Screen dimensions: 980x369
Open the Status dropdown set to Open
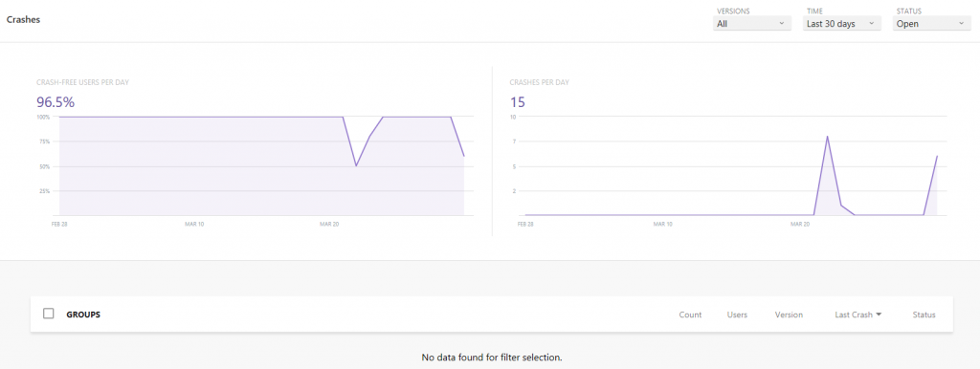pos(931,24)
